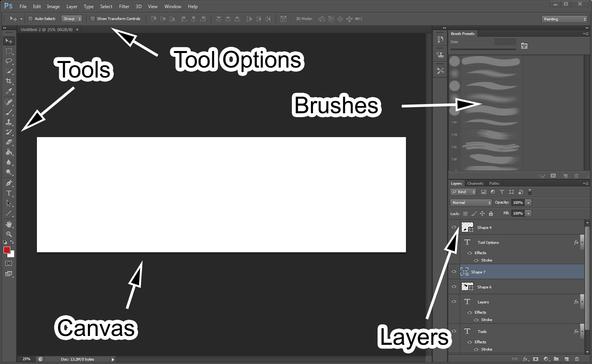
Task: Open the Normal blend mode dropdown
Action: [471, 203]
